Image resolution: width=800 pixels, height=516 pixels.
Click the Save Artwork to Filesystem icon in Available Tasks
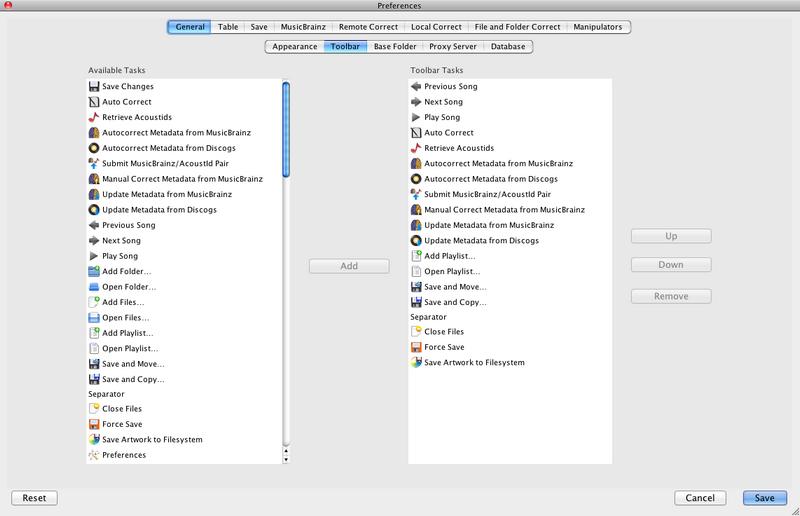[x=94, y=439]
